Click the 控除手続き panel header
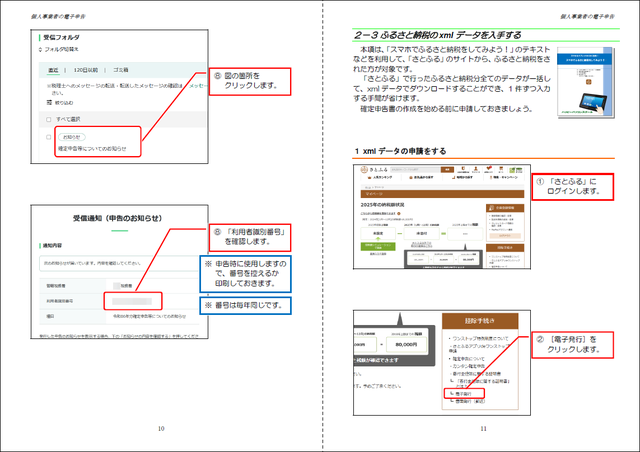The height and width of the screenshot is (452, 640). (x=480, y=321)
